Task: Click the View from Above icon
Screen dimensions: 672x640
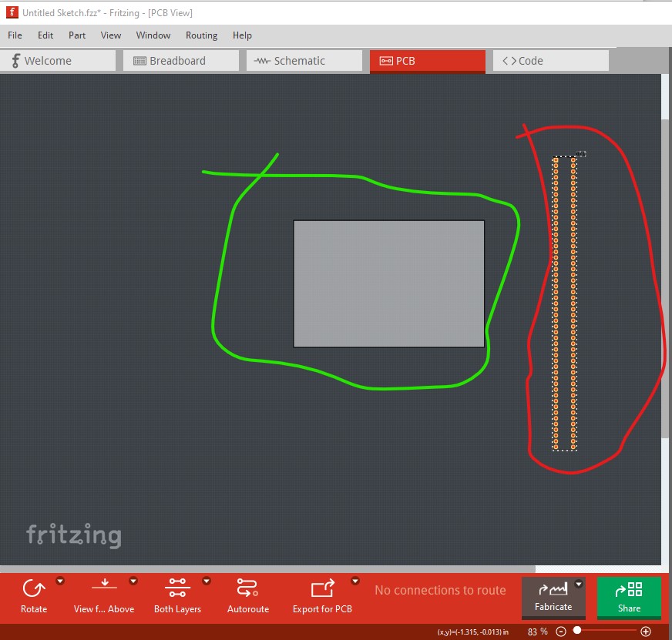Action: pos(104,590)
